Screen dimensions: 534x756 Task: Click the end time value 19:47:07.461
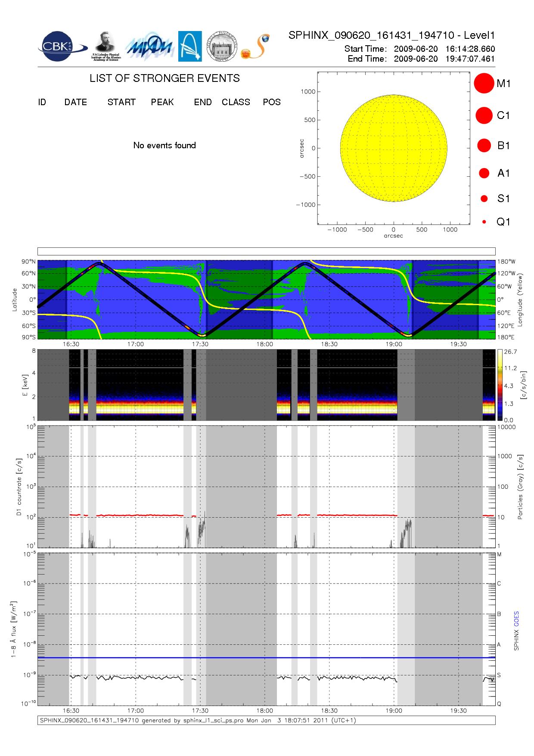pos(470,59)
